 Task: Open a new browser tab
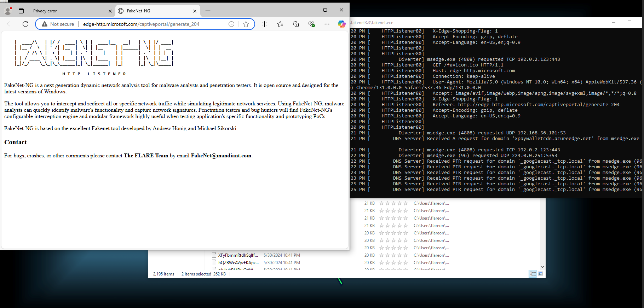(208, 11)
